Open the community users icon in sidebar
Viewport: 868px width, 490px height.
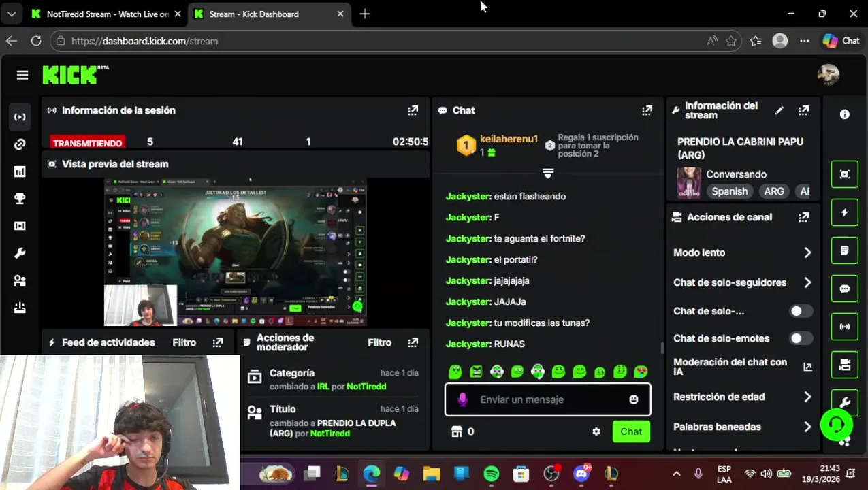tap(20, 280)
